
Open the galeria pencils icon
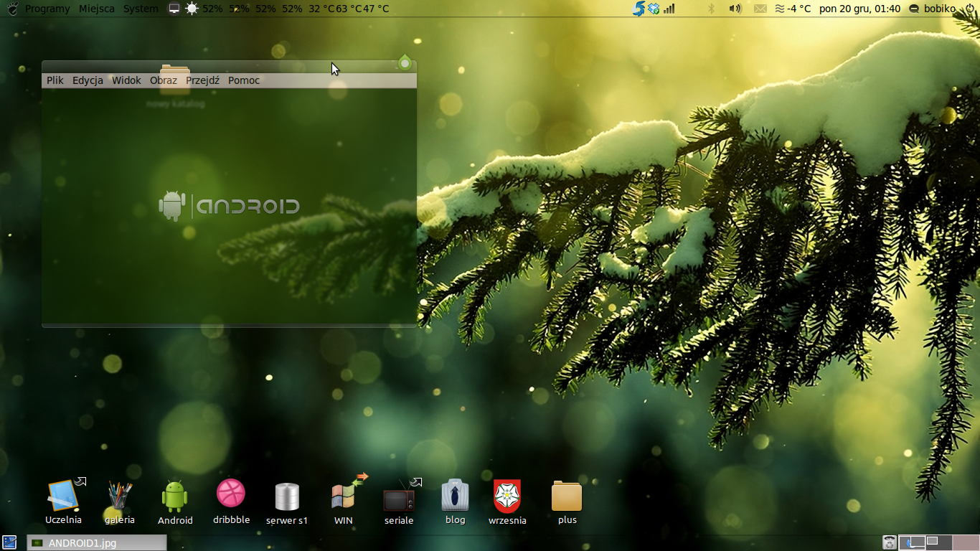pyautogui.click(x=120, y=496)
